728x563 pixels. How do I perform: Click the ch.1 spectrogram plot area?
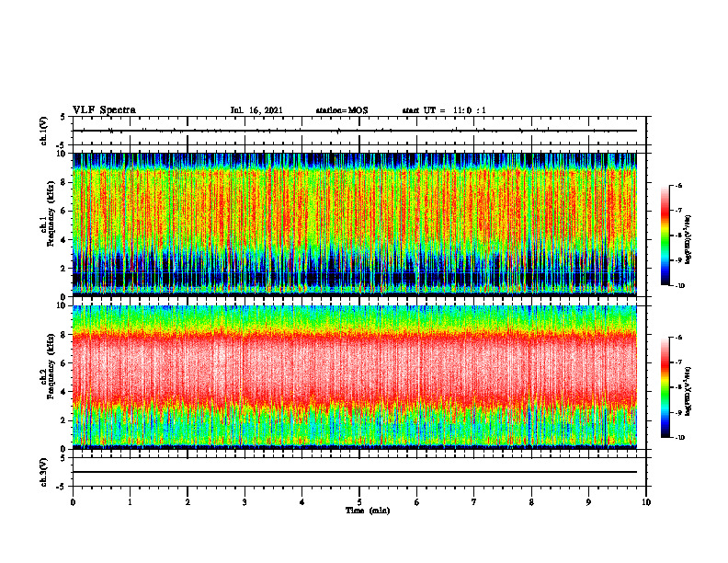[x=354, y=224]
